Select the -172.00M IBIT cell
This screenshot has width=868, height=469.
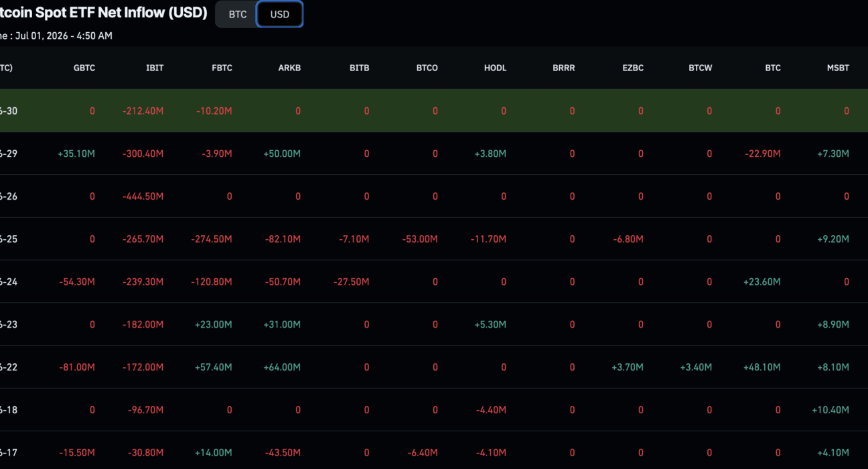coord(143,367)
